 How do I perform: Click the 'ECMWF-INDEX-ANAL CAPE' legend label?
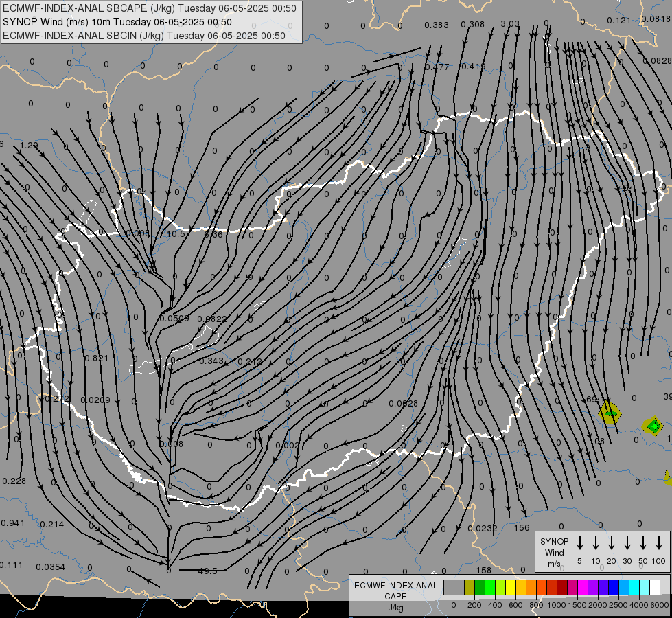[395, 591]
